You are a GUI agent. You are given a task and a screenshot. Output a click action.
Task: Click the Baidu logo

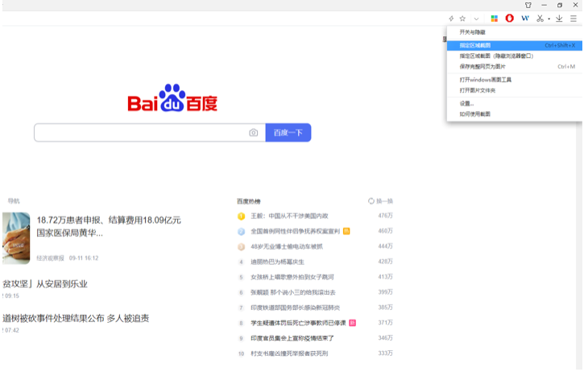click(x=172, y=98)
